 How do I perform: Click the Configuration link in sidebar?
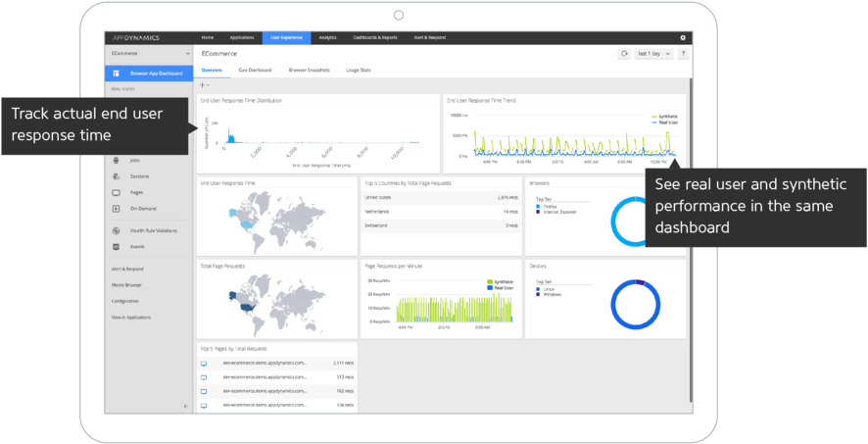pos(125,301)
